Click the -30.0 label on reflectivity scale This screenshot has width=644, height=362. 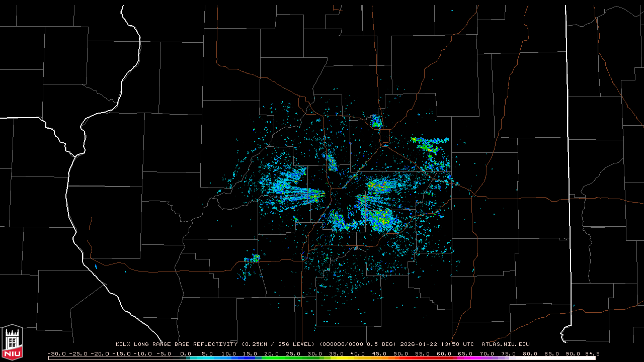click(x=56, y=353)
